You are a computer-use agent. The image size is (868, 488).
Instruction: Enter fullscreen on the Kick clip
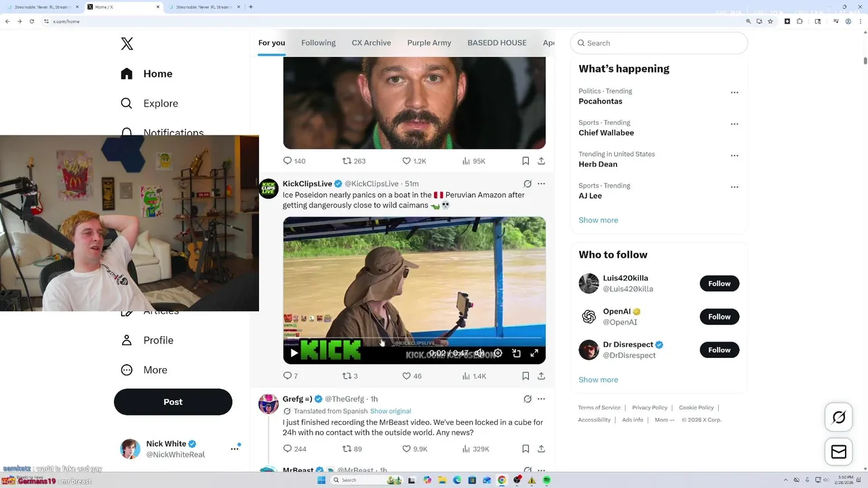[534, 353]
